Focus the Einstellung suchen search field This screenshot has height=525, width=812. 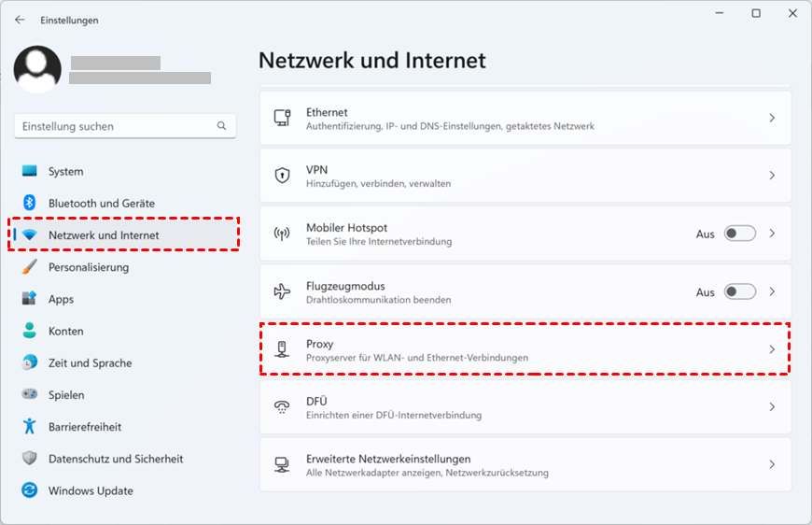pos(117,126)
